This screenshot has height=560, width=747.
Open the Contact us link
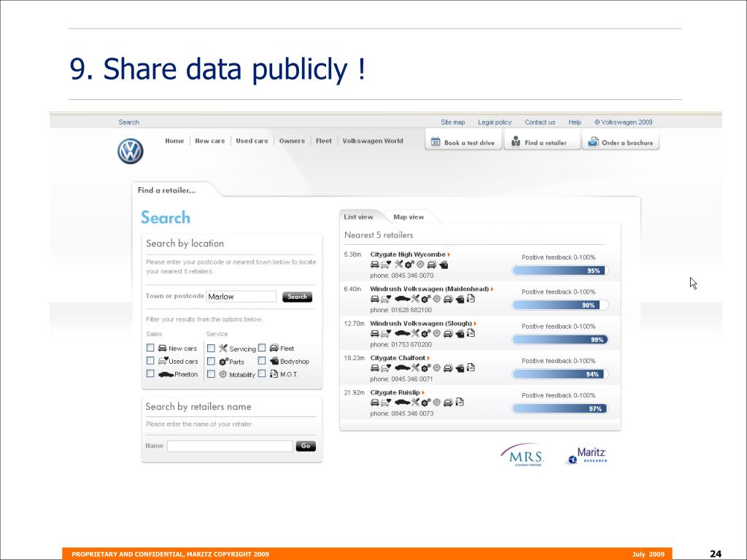540,122
